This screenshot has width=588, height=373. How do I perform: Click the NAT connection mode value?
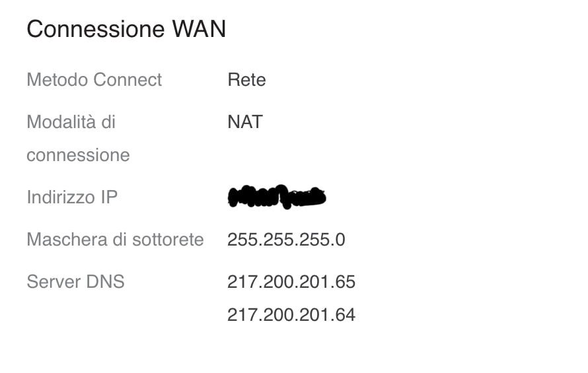244,122
